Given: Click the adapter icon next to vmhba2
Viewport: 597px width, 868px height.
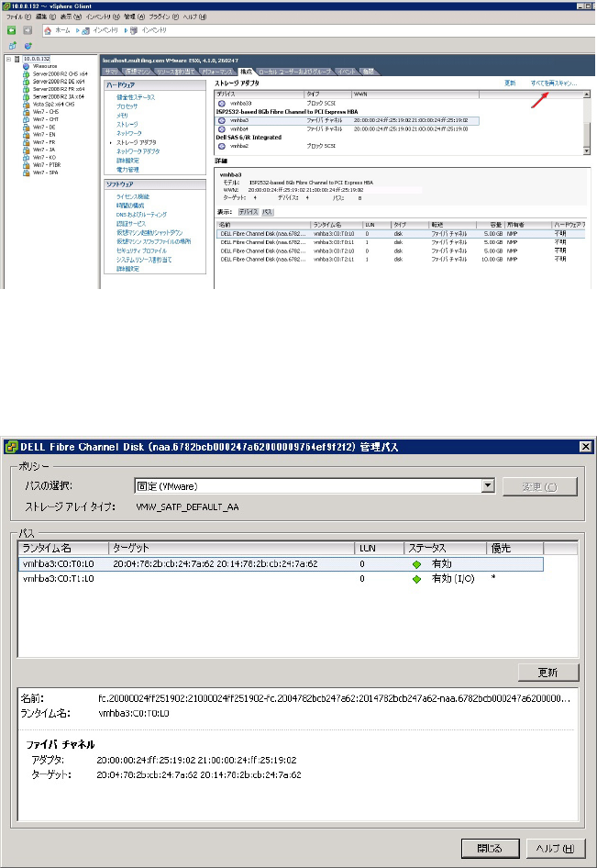Looking at the screenshot, I should pos(222,146).
